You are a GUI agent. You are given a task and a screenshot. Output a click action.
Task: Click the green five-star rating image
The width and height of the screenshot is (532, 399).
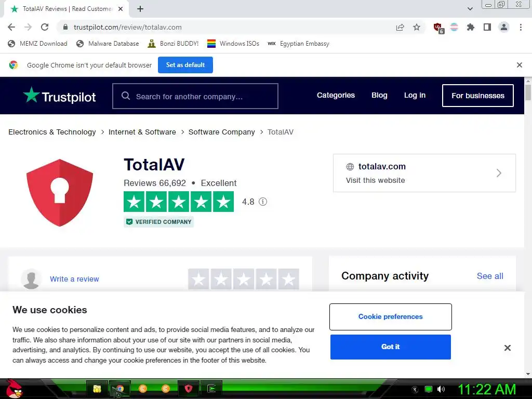coord(179,202)
